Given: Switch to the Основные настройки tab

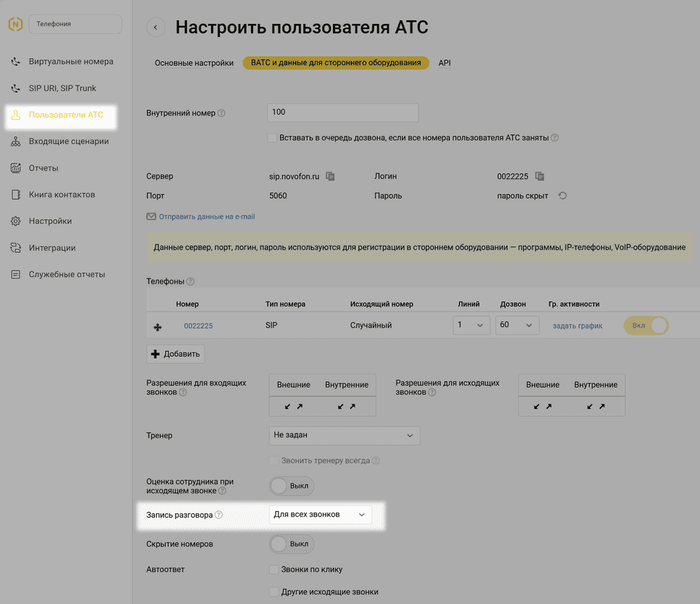Looking at the screenshot, I should click(x=194, y=63).
